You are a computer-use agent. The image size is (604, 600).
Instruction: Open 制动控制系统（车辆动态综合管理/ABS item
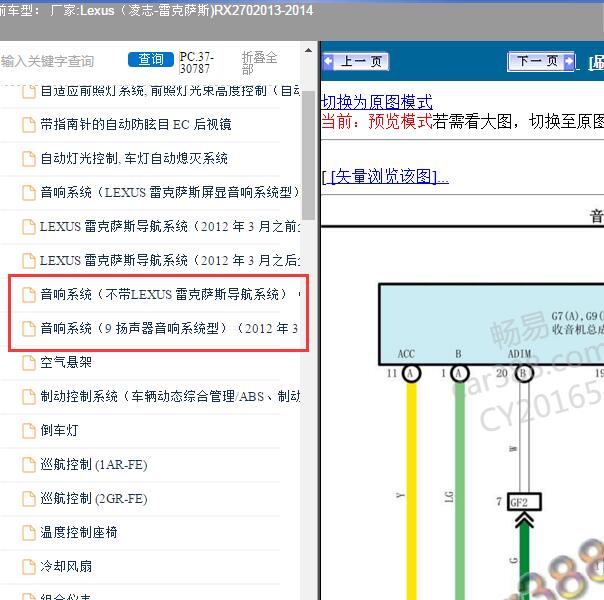tap(170, 396)
